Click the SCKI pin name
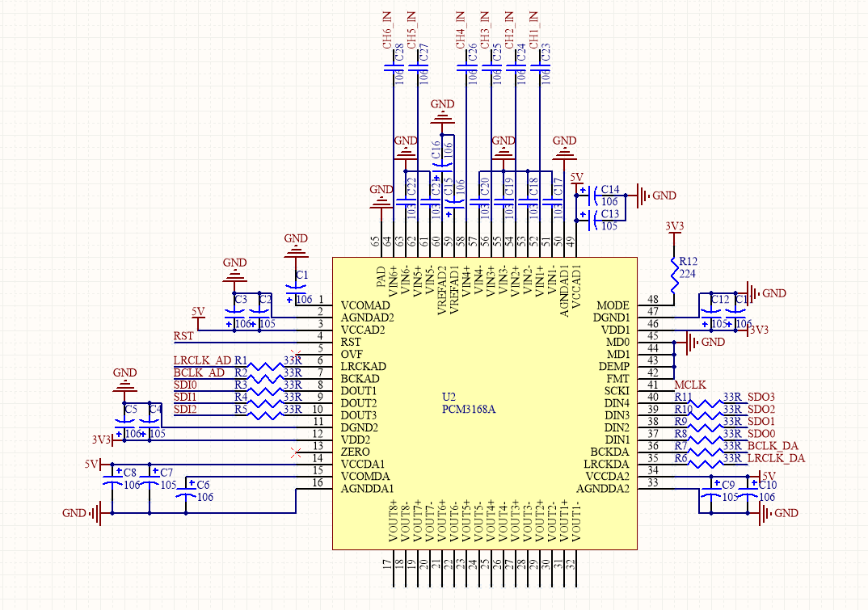Viewport: 868px width, 610px height. (x=617, y=391)
